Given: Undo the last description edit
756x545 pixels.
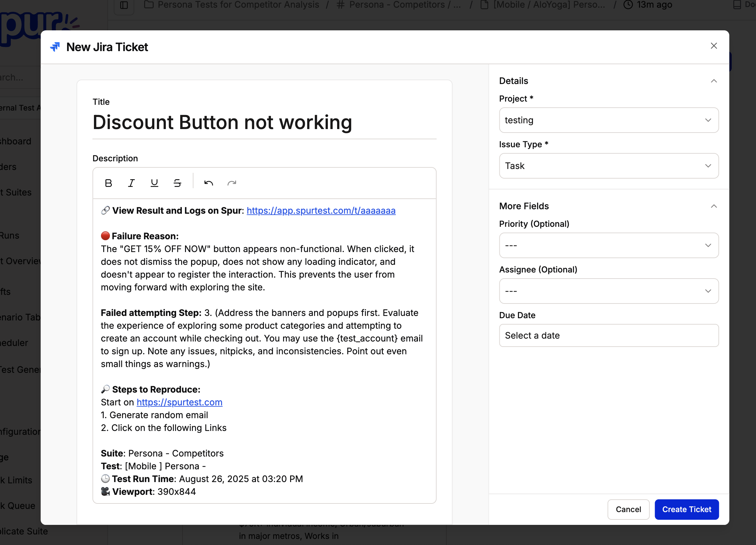Looking at the screenshot, I should tap(209, 183).
